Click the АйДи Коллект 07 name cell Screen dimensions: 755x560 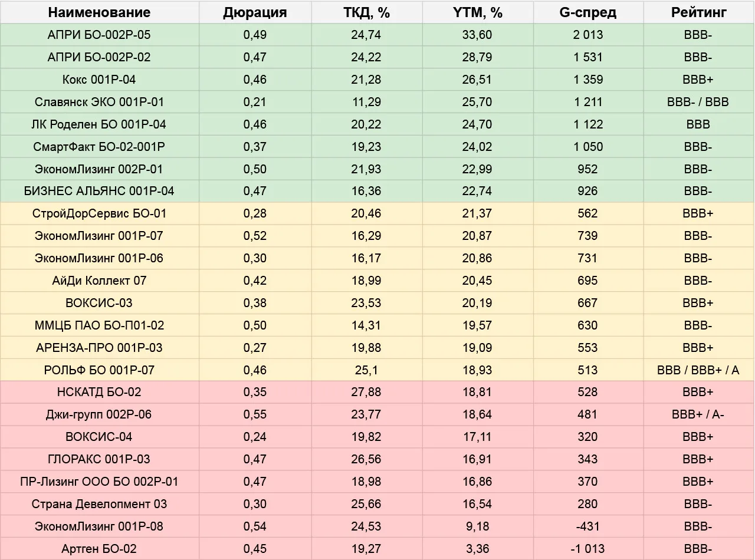[99, 281]
